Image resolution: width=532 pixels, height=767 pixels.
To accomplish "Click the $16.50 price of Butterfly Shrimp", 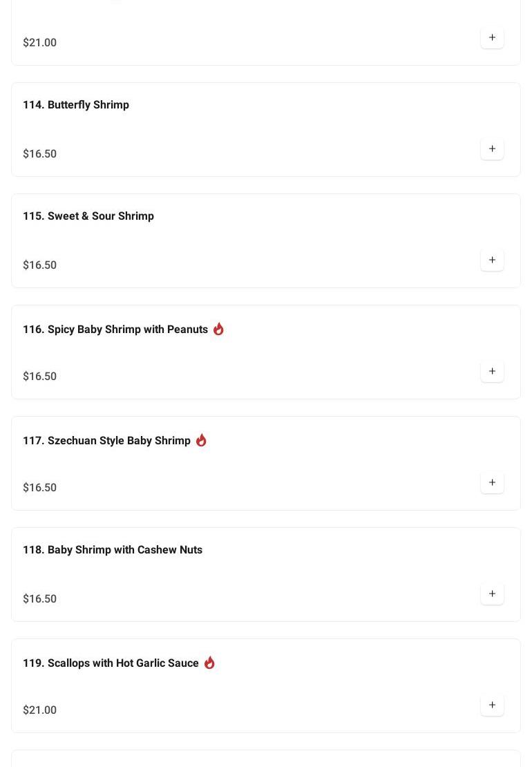I will point(40,154).
